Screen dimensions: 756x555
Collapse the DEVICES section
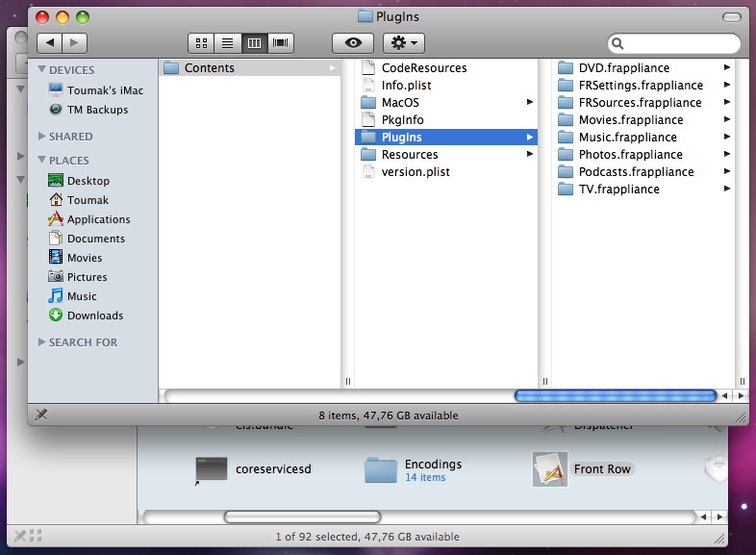pos(42,69)
